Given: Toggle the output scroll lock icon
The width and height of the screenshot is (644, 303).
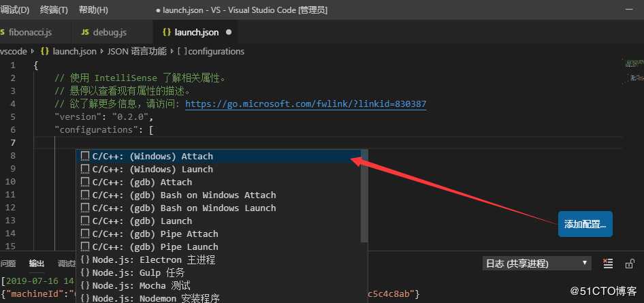Looking at the screenshot, I should 630,264.
